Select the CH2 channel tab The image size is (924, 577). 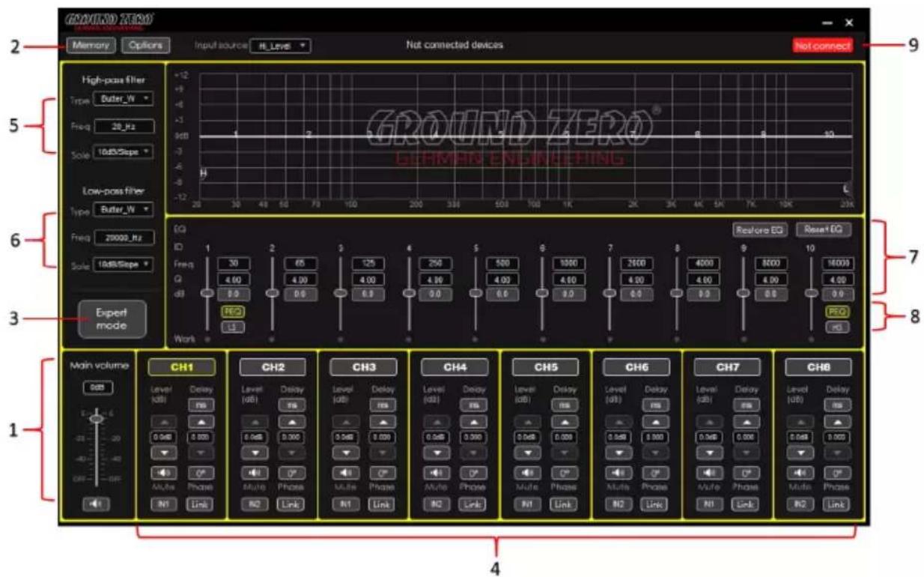[273, 367]
